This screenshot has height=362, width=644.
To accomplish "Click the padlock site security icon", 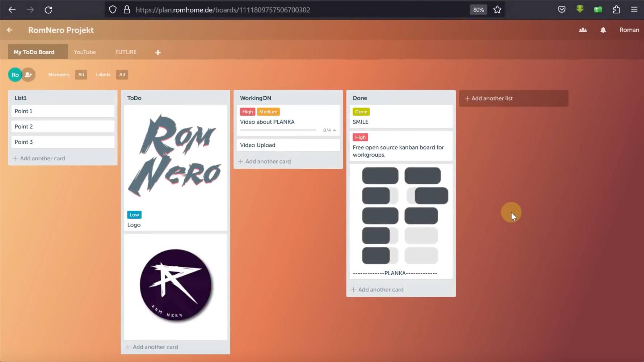I will click(x=127, y=10).
